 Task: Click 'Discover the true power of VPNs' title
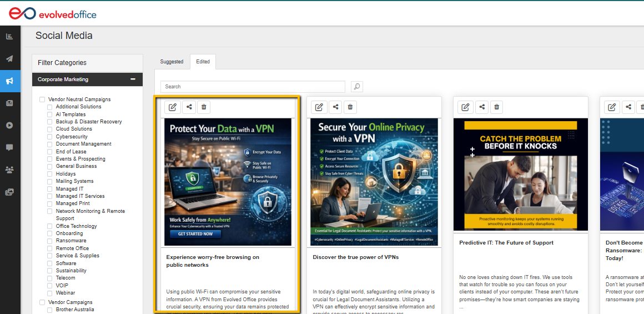tap(356, 257)
